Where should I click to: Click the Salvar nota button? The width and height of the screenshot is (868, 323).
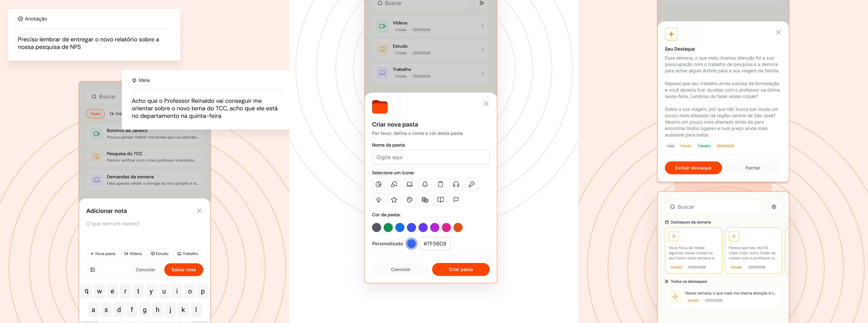(184, 270)
